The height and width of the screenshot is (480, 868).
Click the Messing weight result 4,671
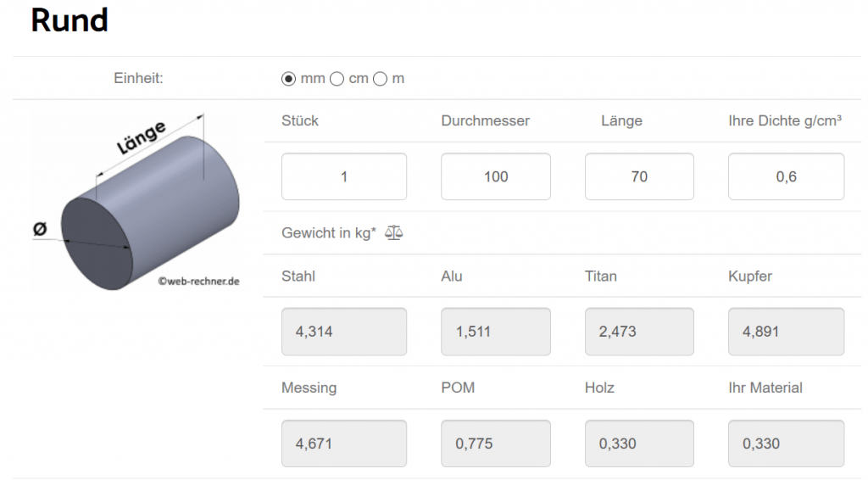[344, 444]
